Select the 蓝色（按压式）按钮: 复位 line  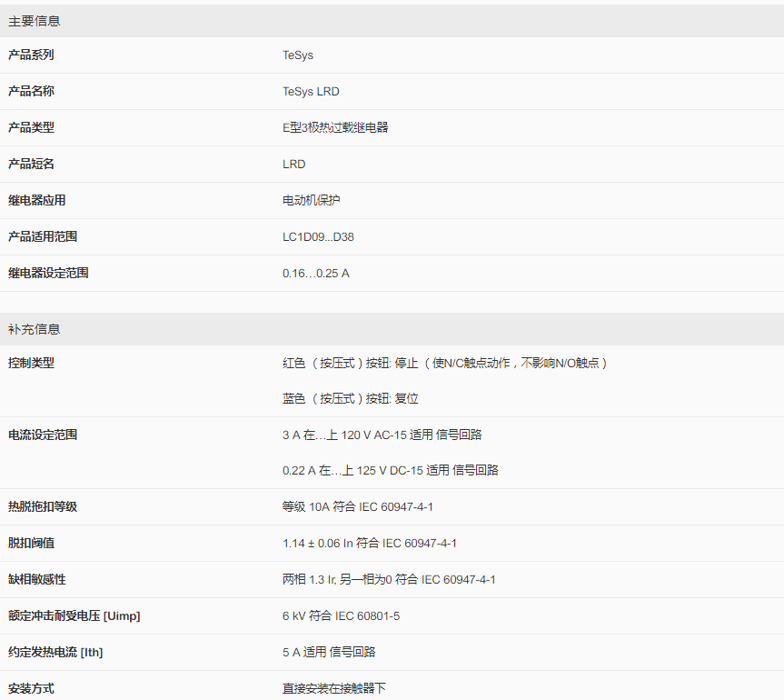tap(351, 399)
